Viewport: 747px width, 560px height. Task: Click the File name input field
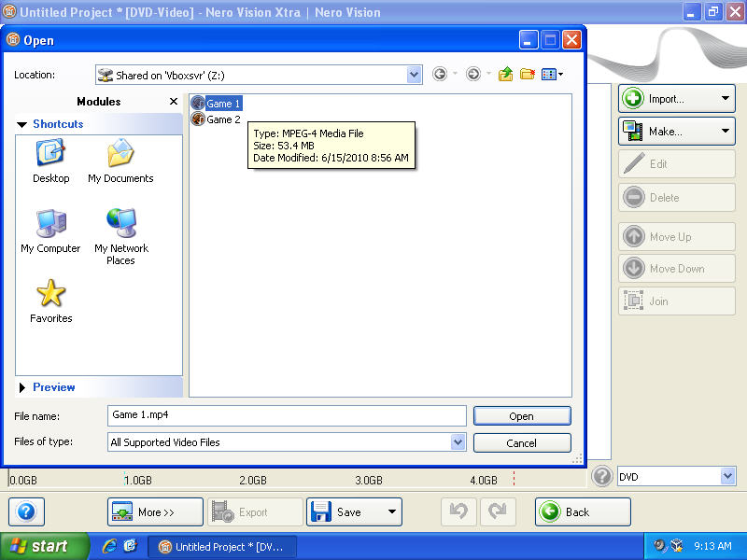point(287,415)
